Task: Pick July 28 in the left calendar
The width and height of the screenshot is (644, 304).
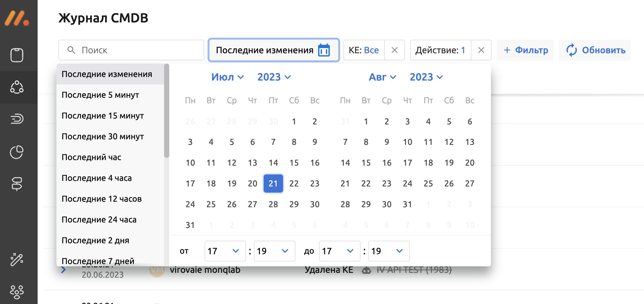Action: point(273,204)
